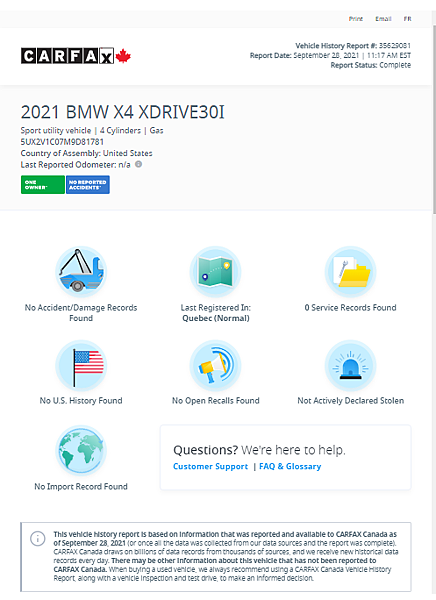The height and width of the screenshot is (600, 436).
Task: Click the Quebec (Normal) registration text
Action: point(216,318)
